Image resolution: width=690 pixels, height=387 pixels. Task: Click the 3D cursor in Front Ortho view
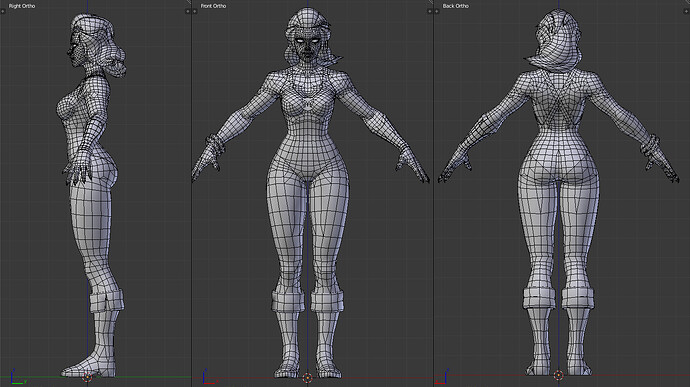click(x=307, y=377)
